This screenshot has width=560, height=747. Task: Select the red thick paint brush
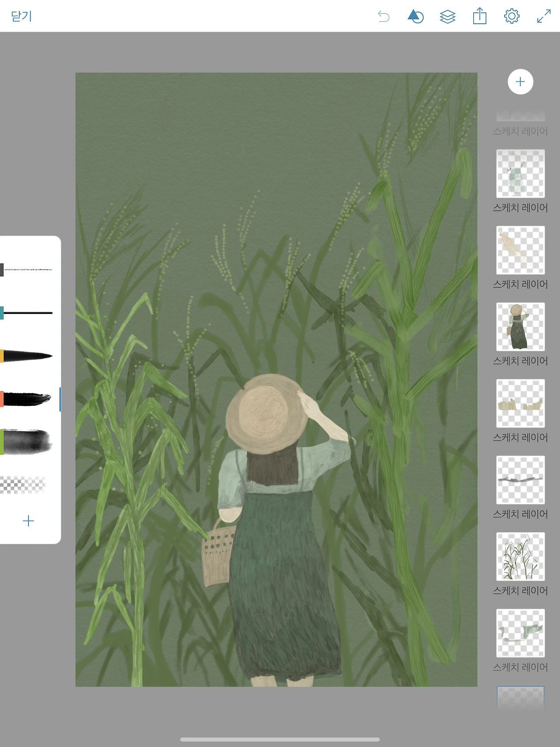(x=26, y=399)
